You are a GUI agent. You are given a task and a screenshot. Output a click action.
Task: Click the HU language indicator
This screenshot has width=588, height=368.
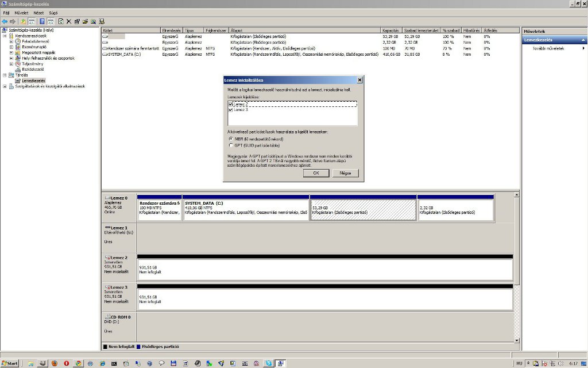[x=519, y=363]
